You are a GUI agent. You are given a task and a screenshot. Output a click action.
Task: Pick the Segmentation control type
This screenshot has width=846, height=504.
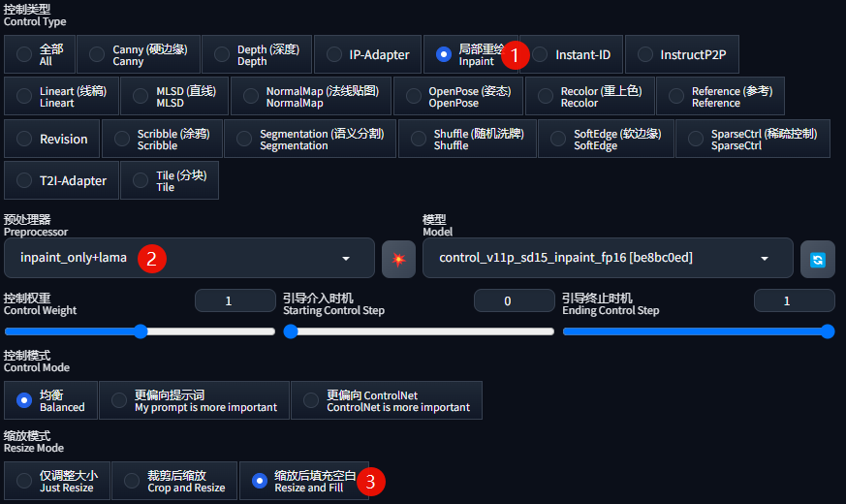click(x=310, y=139)
